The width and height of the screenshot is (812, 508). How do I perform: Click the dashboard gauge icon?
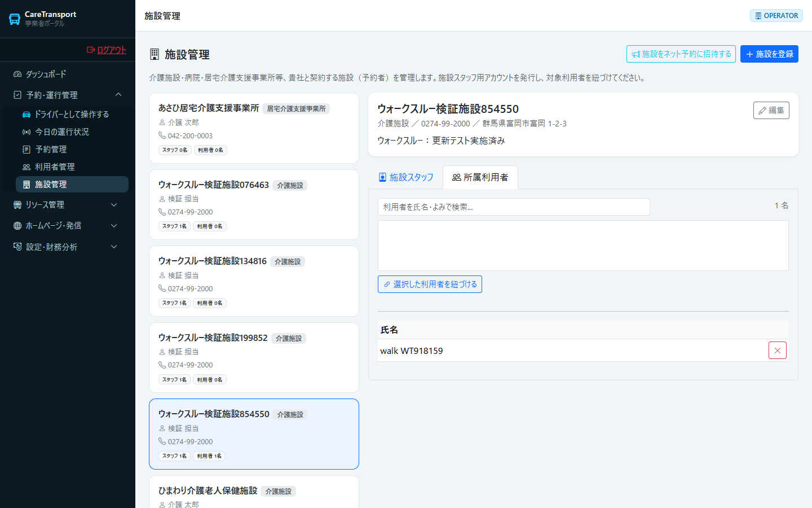pyautogui.click(x=17, y=74)
